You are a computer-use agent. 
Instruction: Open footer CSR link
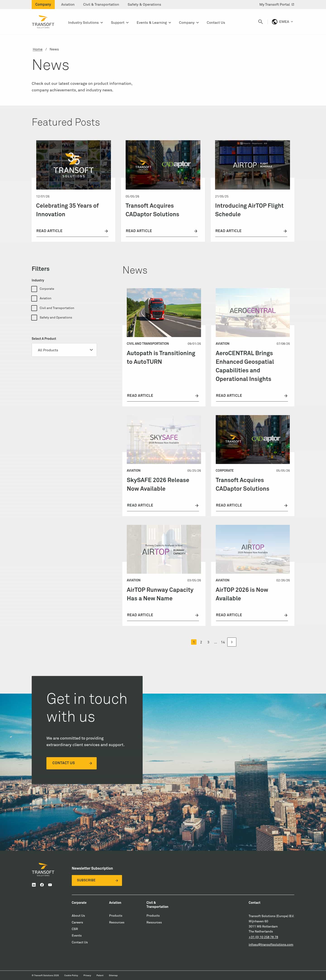coord(75,929)
